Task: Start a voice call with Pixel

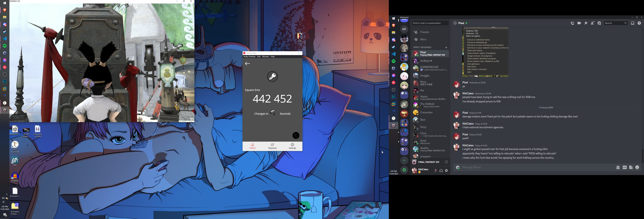Action: [572, 23]
